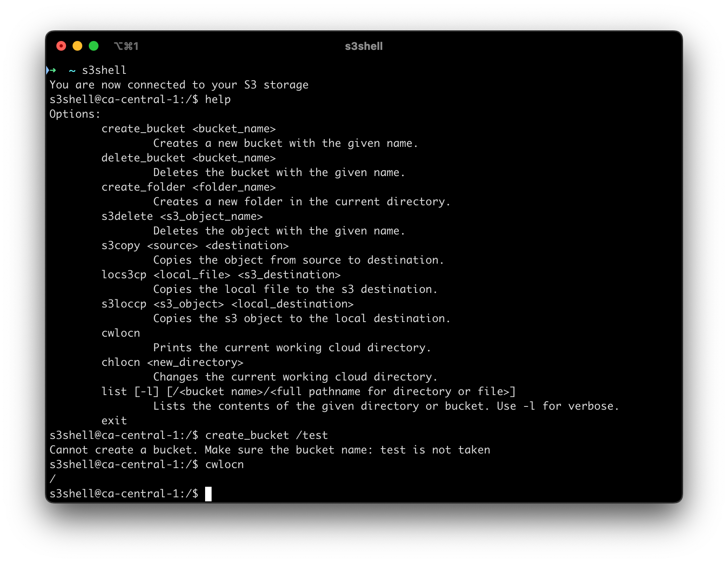Click the 's3delete <s3_object_name>' help entry

[182, 216]
